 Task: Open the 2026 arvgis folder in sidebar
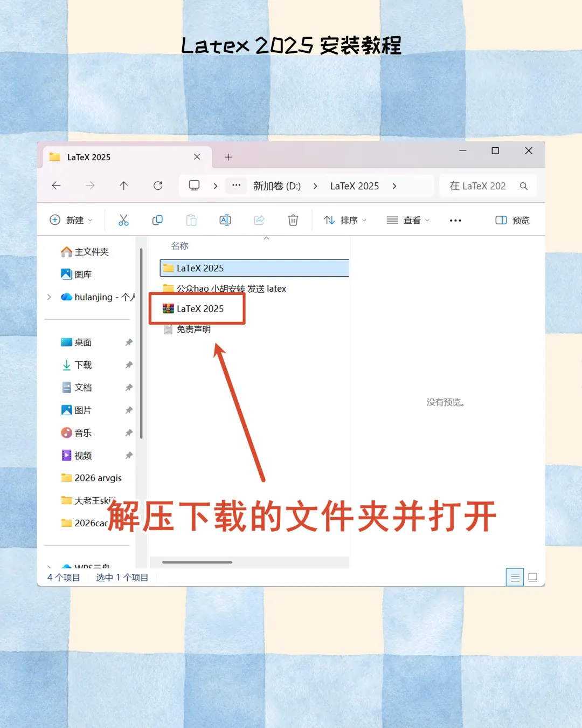[x=92, y=478]
